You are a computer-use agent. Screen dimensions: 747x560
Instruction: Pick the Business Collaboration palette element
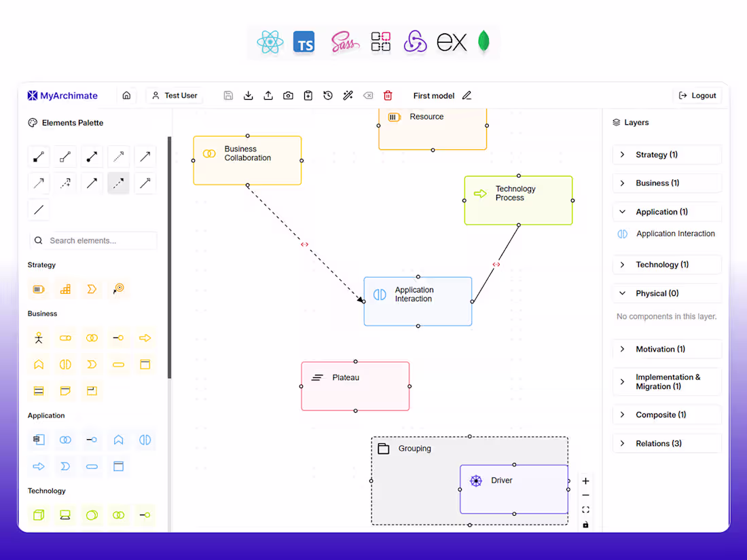click(x=92, y=338)
